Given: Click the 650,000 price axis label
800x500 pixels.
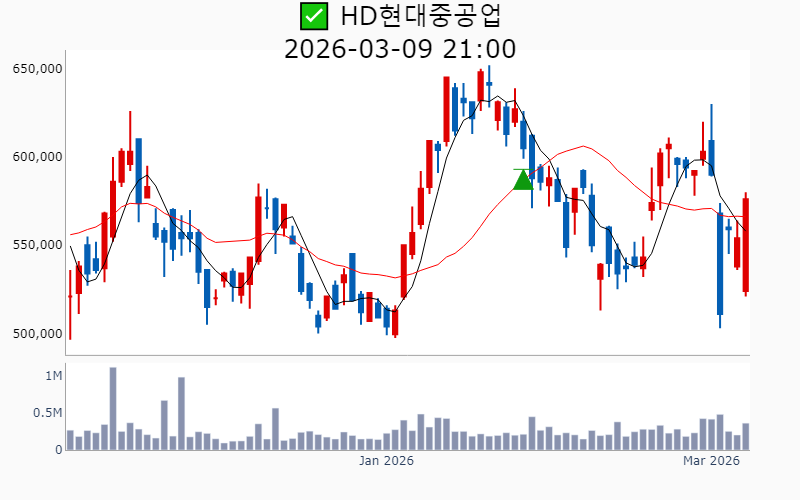Looking at the screenshot, I should (38, 69).
